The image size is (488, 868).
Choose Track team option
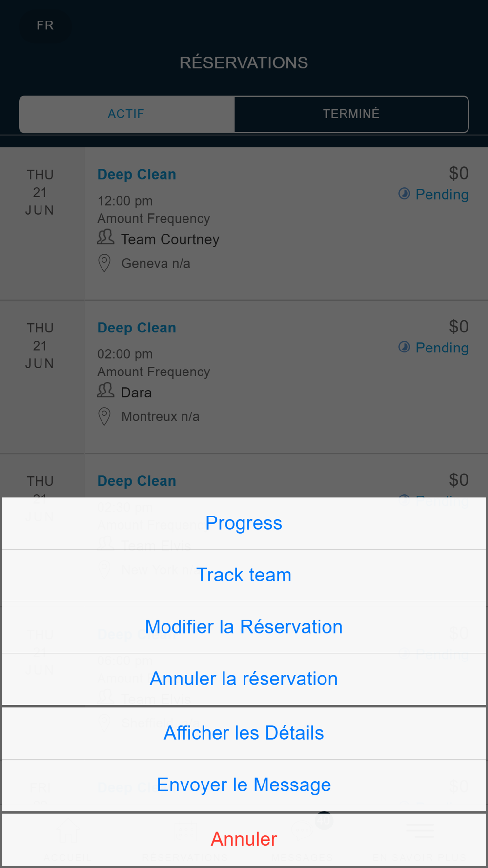coord(244,575)
